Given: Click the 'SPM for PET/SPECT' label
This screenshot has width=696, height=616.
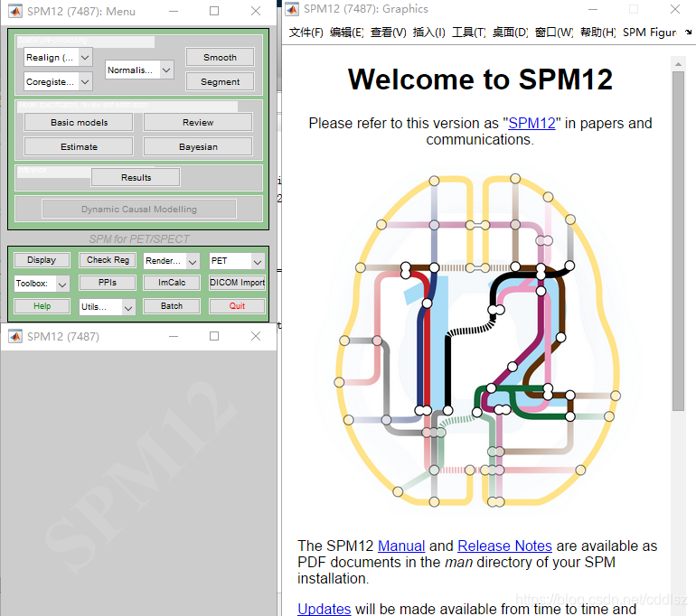Looking at the screenshot, I should tap(139, 239).
